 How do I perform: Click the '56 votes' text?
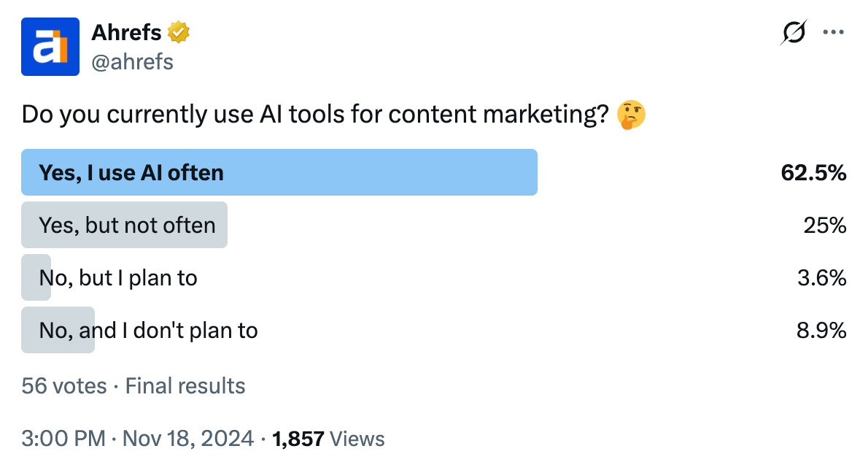(64, 385)
